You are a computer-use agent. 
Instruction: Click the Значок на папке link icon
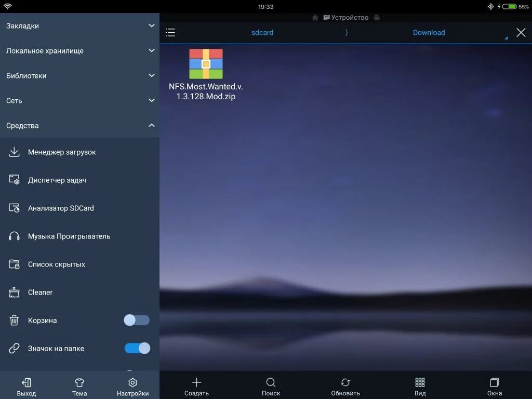click(x=14, y=348)
